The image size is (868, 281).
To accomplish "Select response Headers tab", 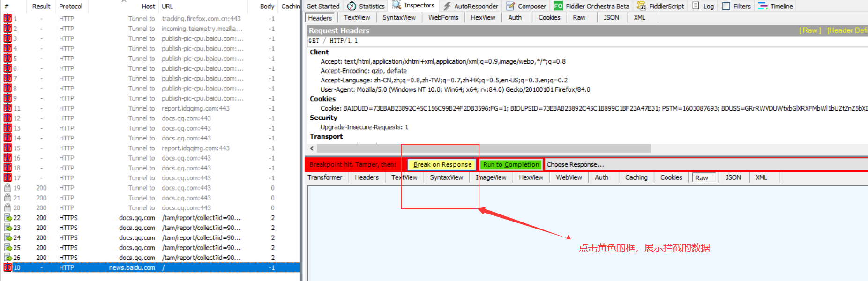I will pyautogui.click(x=367, y=177).
